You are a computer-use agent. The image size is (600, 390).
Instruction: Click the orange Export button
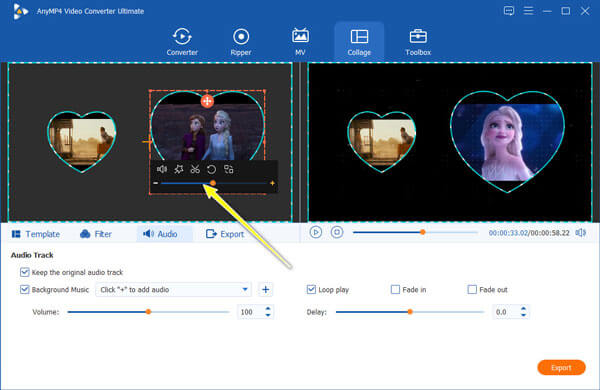pos(561,368)
